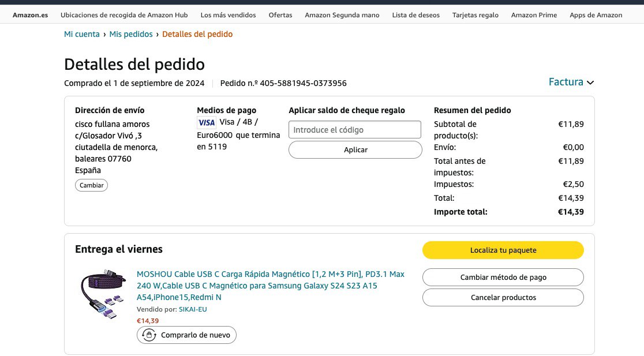644x356 pixels.
Task: Open Lista de deseos nav item
Action: [x=415, y=15]
